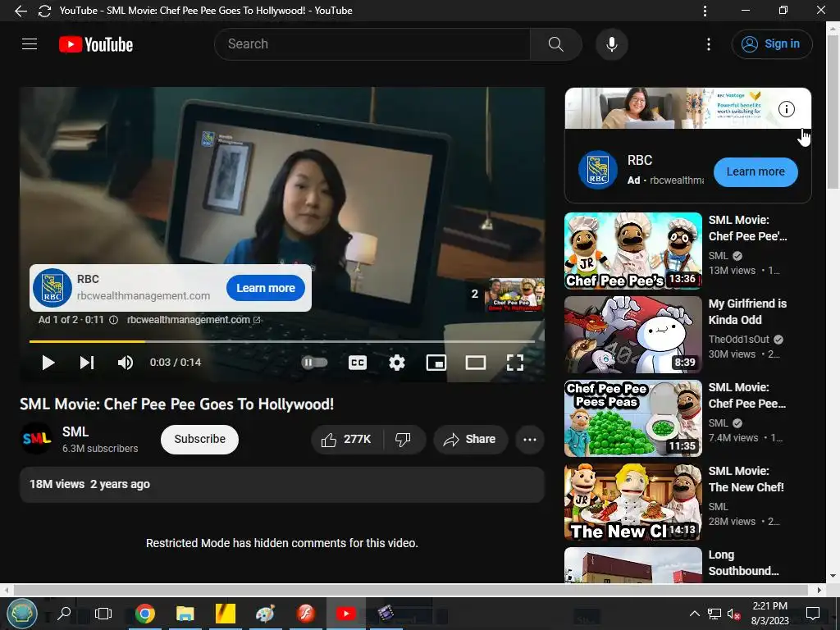The image size is (840, 630).
Task: Toggle closed captions CC
Action: point(358,363)
